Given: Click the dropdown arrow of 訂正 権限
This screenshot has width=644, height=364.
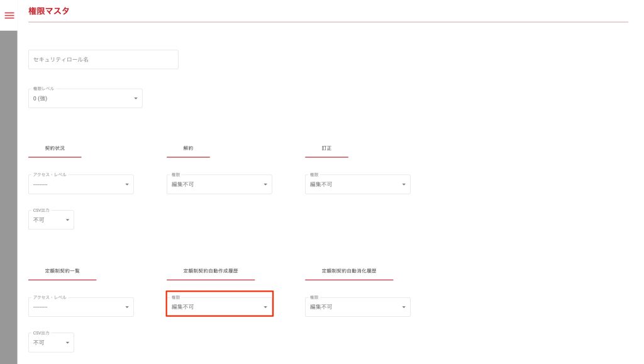Looking at the screenshot, I should (404, 185).
